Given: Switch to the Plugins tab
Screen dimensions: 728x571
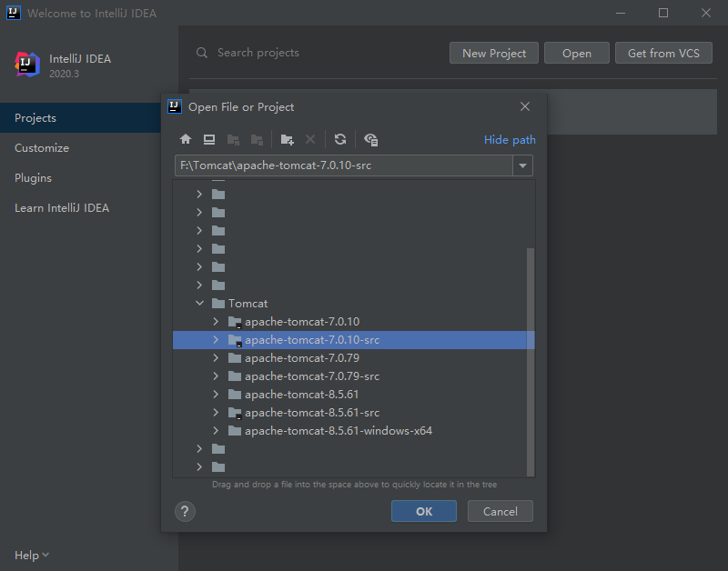Looking at the screenshot, I should click(33, 178).
